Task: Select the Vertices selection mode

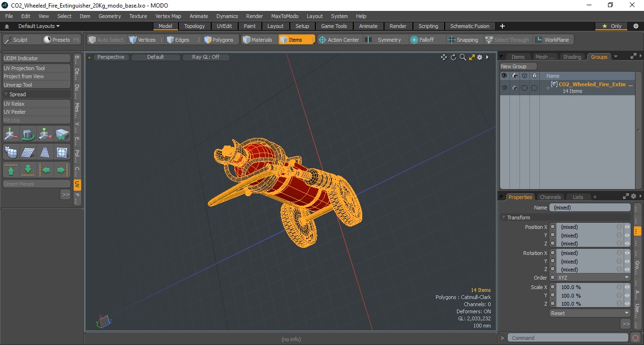Action: click(142, 40)
